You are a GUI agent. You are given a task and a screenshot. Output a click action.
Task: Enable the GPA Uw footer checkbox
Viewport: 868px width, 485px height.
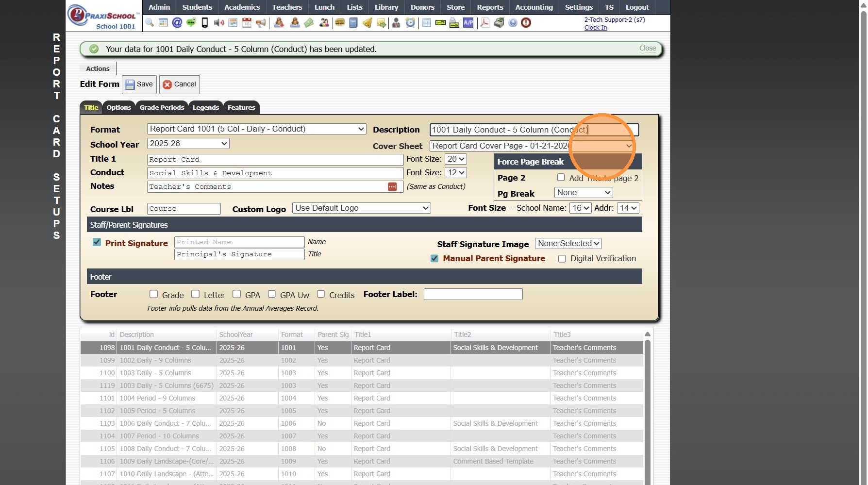pos(272,294)
